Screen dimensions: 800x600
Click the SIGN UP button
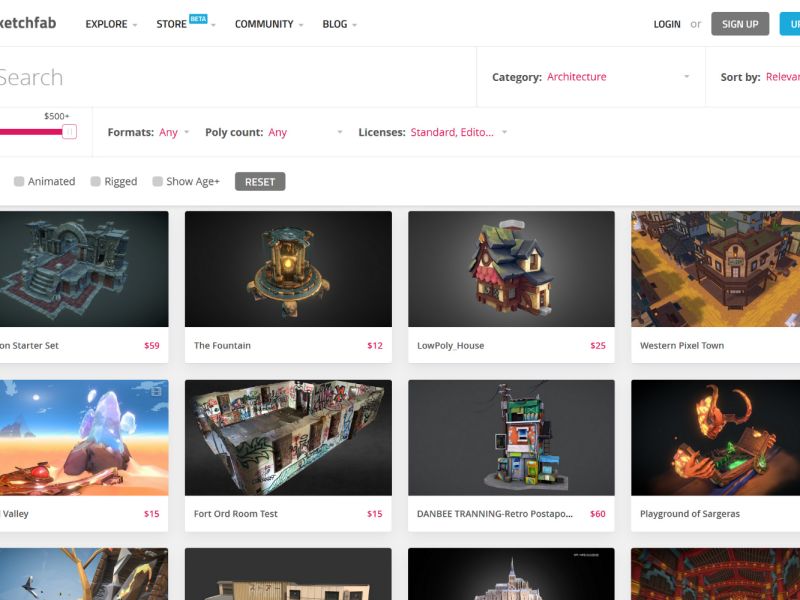740,24
